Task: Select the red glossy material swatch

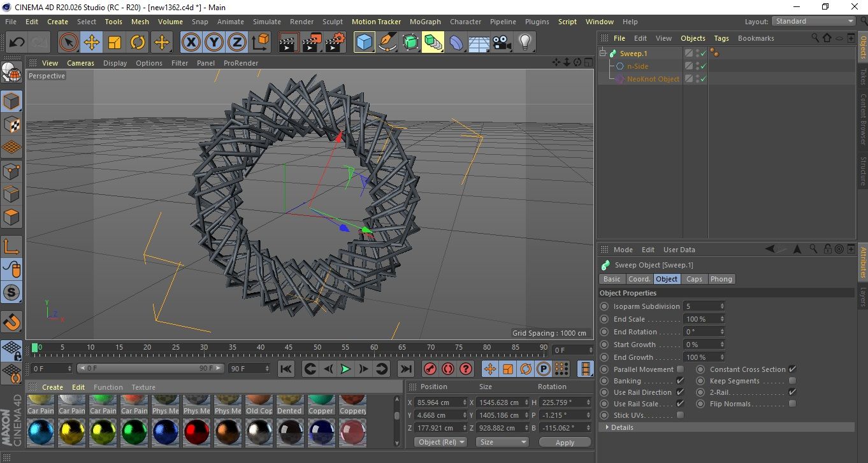Action: coord(196,433)
